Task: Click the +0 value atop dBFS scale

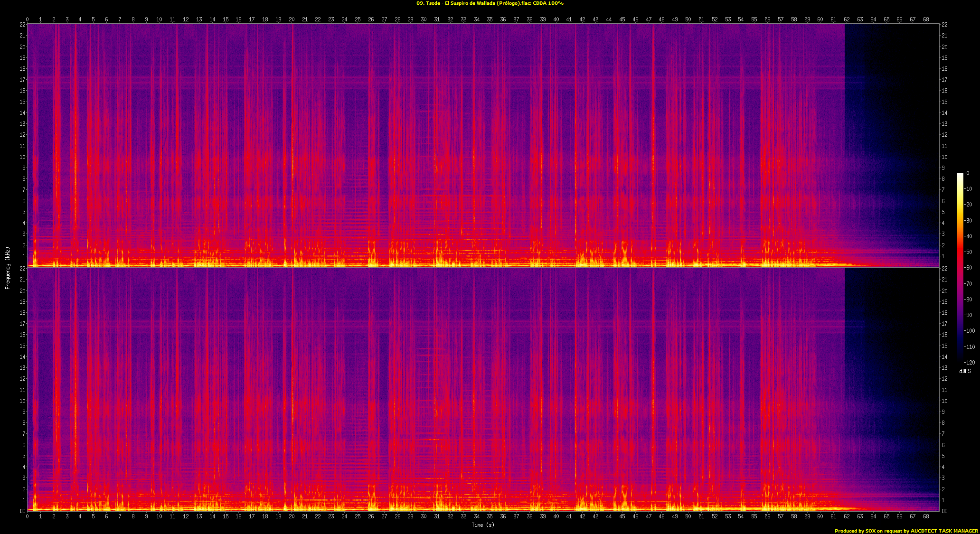Action: coord(967,173)
